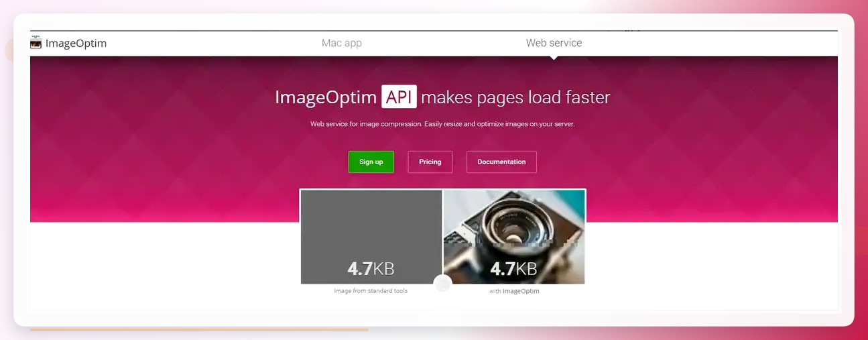Open the ImageOptim home link

[68, 43]
